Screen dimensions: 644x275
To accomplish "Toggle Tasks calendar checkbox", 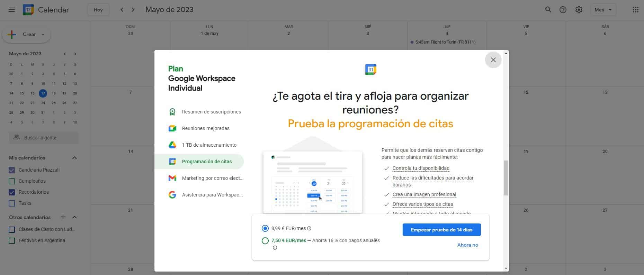I will [x=12, y=203].
